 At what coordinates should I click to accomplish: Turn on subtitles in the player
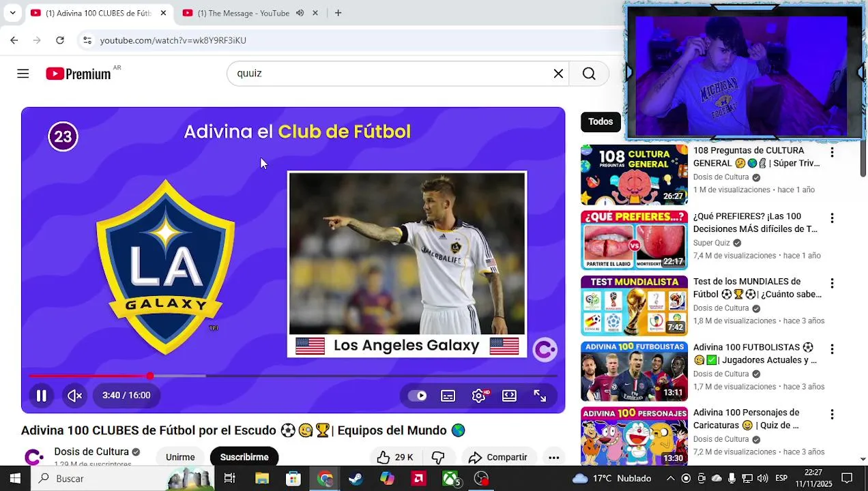[448, 396]
